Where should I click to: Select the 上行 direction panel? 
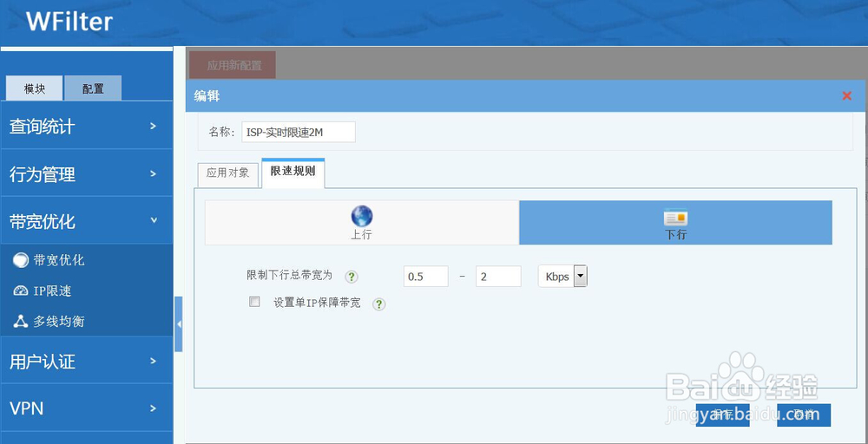361,223
